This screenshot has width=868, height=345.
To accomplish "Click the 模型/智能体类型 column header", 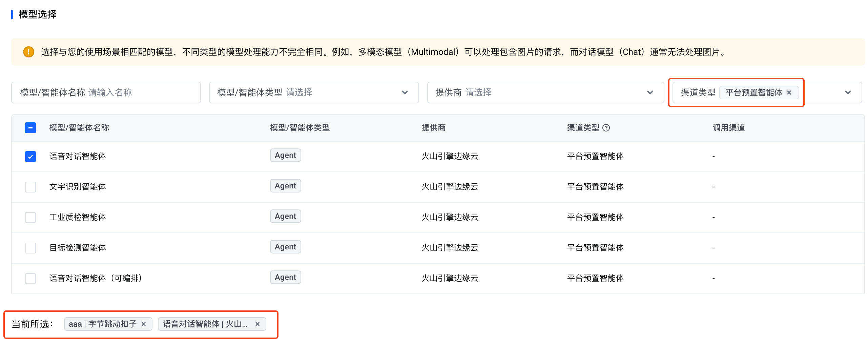I will [300, 128].
